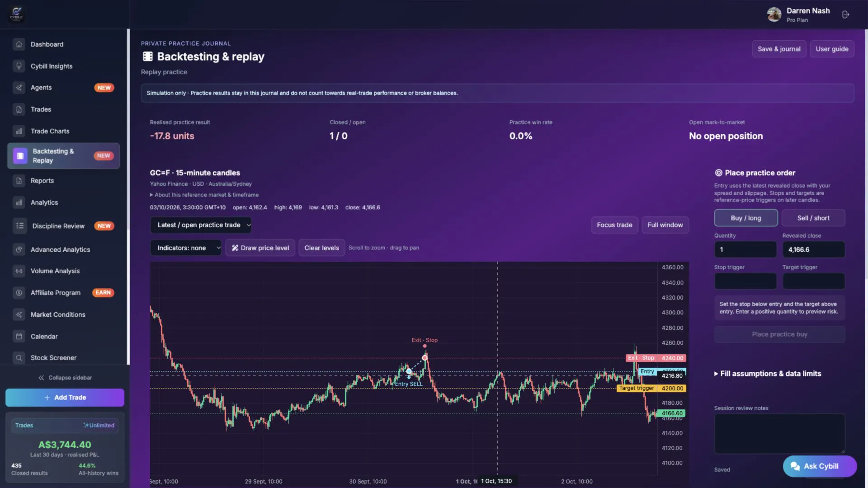The width and height of the screenshot is (868, 488).
Task: Expand About this reference market & timeframe
Action: [x=204, y=195]
